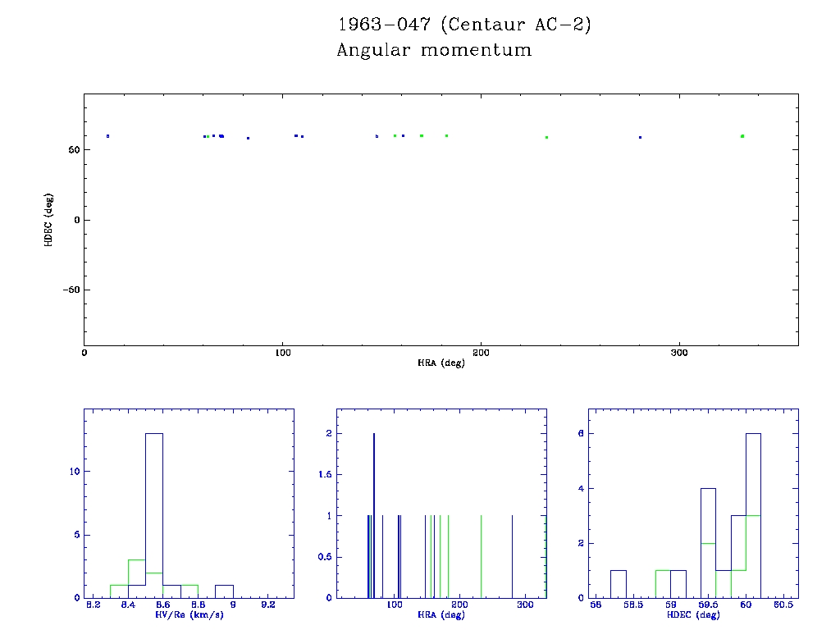Image resolution: width=840 pixels, height=630 pixels.
Task: Click the blue bar near 58.3 in the HDEC histogram
Action: (x=619, y=584)
